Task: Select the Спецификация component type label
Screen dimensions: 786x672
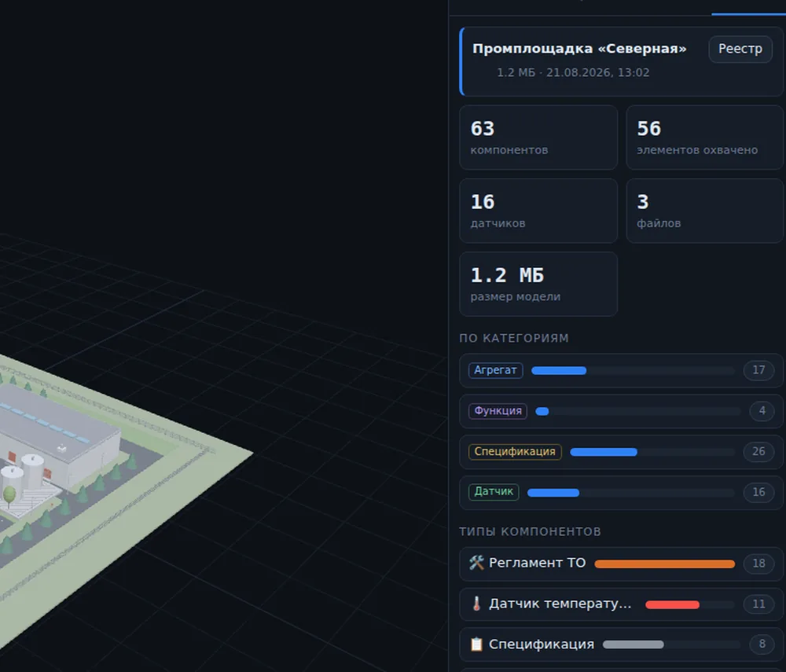Action: [542, 644]
